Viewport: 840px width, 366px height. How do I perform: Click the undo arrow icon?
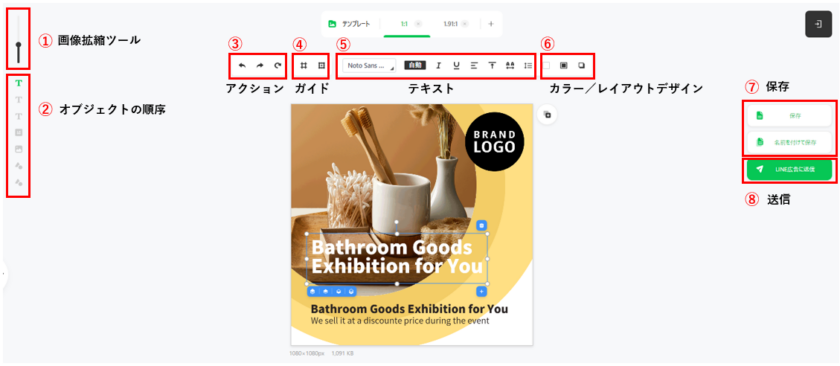point(242,65)
